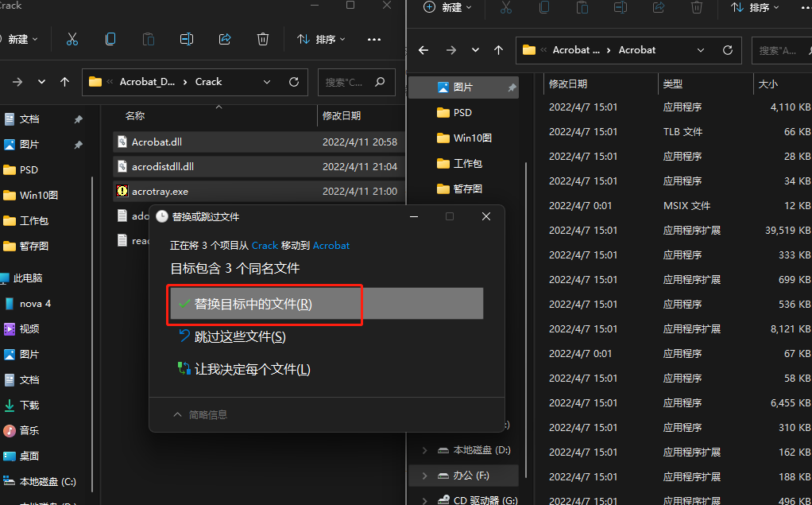Select 办公 (F:) drive in navigation pane
The height and width of the screenshot is (505, 812).
point(463,476)
